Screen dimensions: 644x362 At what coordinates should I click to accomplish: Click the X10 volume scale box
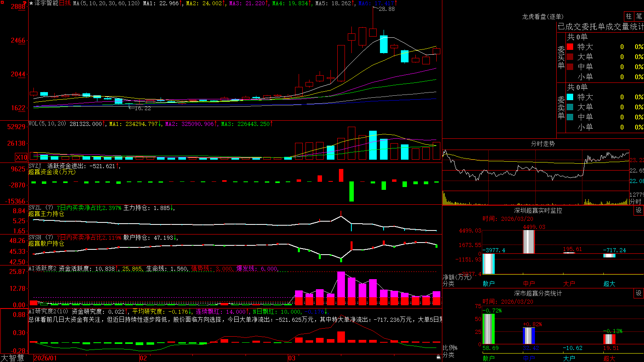22,157
